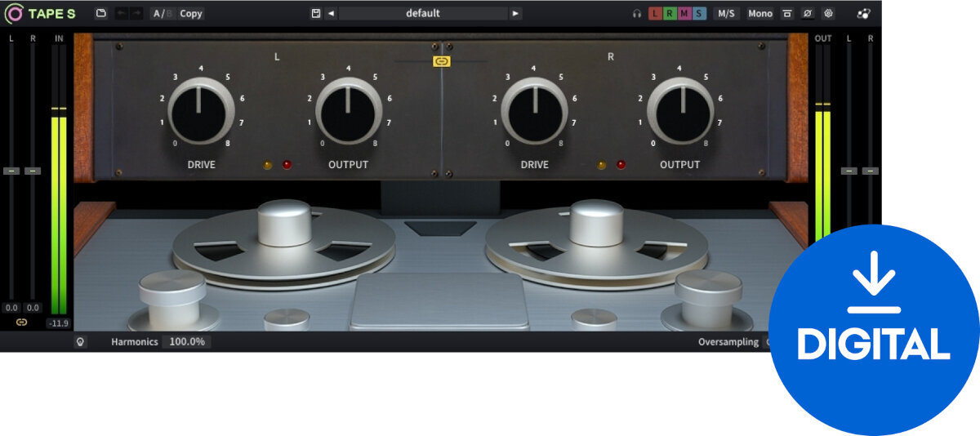
Task: Go to the previous preset arrow
Action: pos(331,14)
